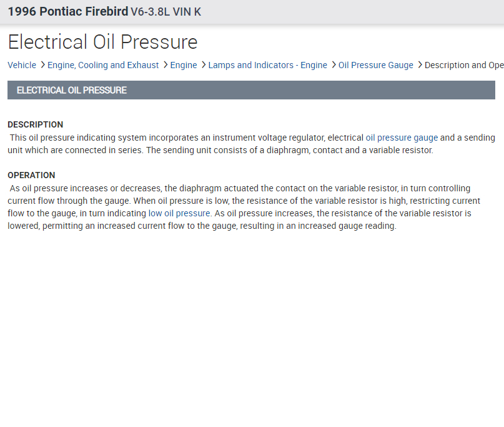Follow the inline 'oil pressure gauge' link
The height and width of the screenshot is (427, 504).
coord(402,138)
